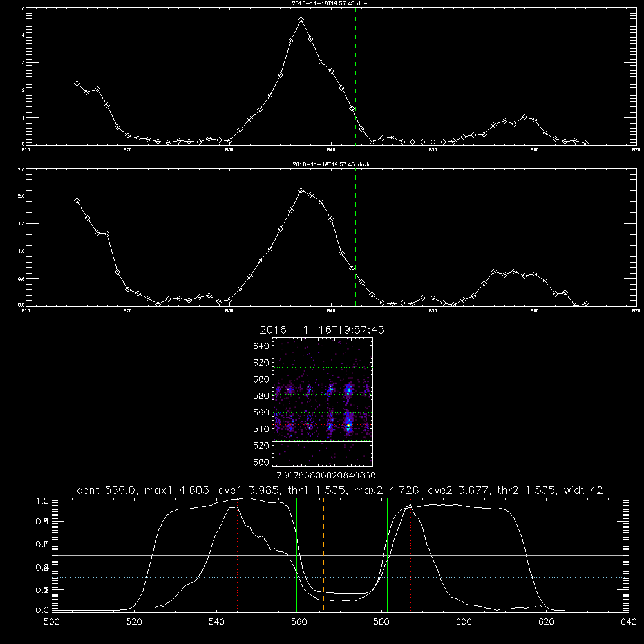Image resolution: width=644 pixels, height=644 pixels.
Task: Select the 'max1 4.603' value text
Action: coord(175,490)
